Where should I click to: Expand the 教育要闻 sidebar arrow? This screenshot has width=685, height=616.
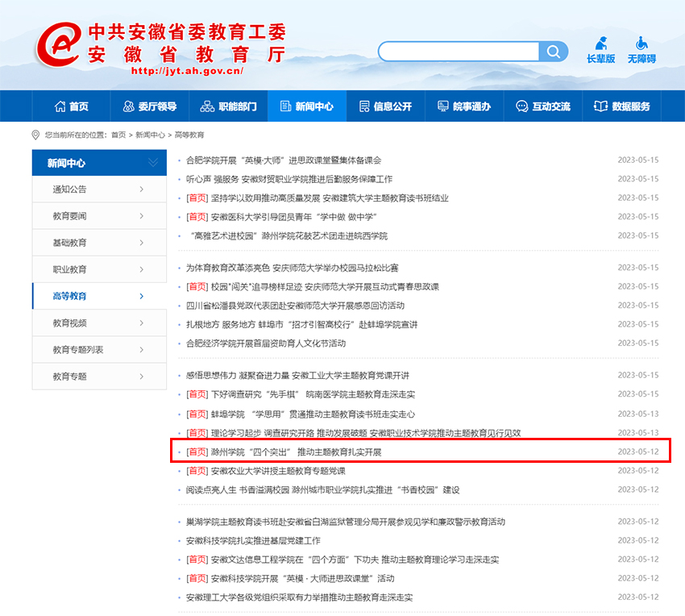click(142, 216)
